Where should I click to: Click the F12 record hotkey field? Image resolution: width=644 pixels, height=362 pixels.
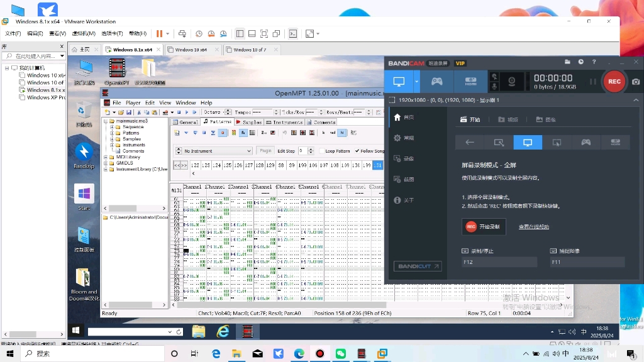499,262
